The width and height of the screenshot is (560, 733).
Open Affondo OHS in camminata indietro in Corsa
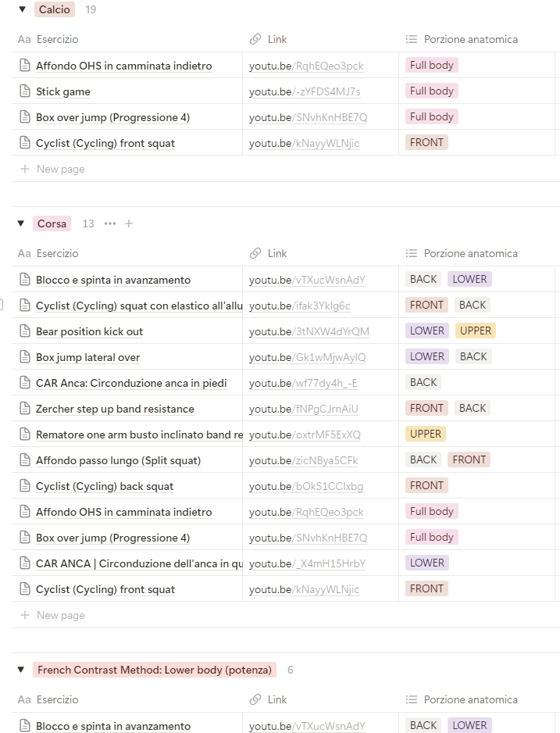click(x=123, y=512)
